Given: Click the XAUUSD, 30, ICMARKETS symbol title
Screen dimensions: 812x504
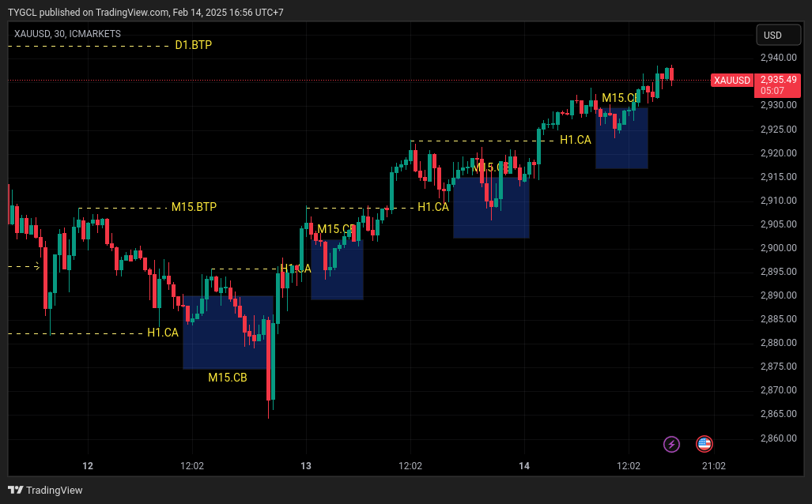Looking at the screenshot, I should 67,34.
